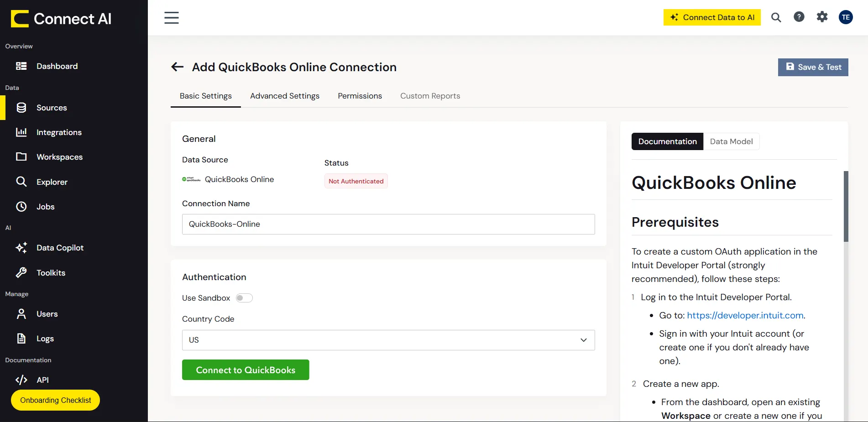The width and height of the screenshot is (868, 422).
Task: Open the Dashboard icon in sidebar
Action: coord(21,66)
